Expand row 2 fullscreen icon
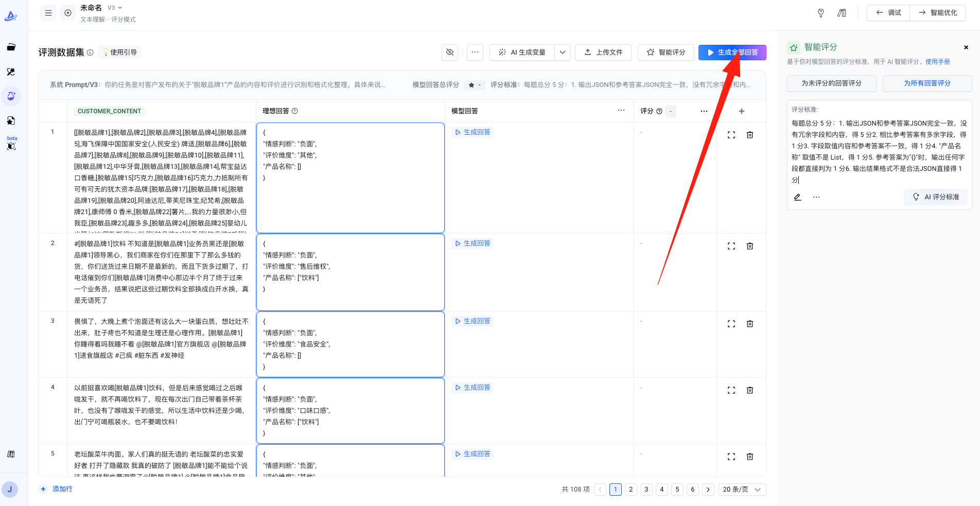This screenshot has height=506, width=980. 731,246
